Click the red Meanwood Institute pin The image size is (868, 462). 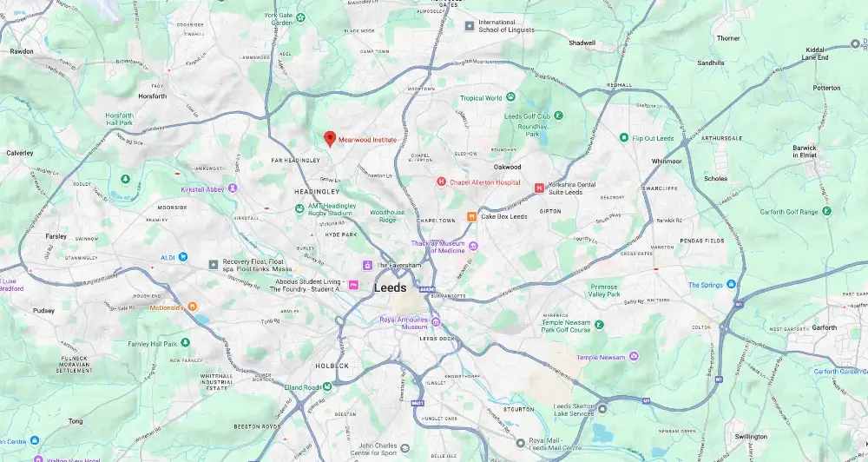[x=330, y=139]
